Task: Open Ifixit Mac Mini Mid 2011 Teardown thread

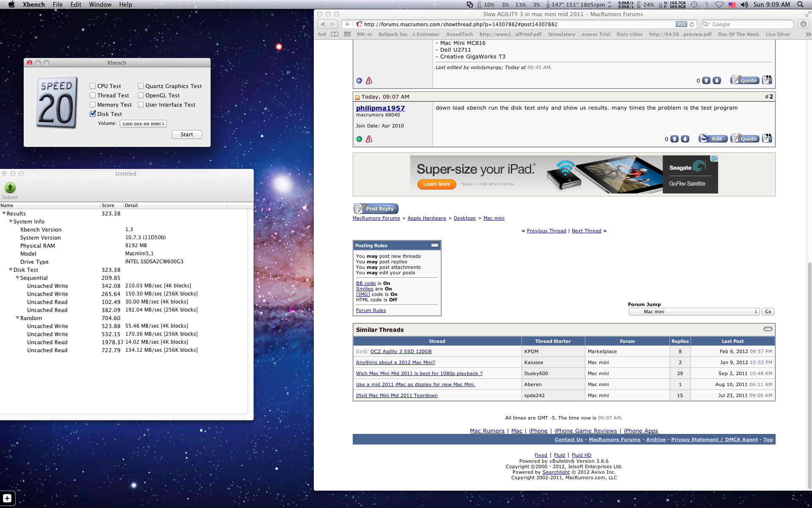Action: 397,395
